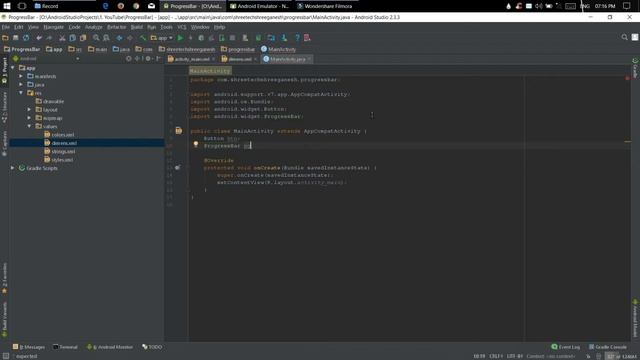Select strings.xml in project tree
Screen dimensions: 640x360
(60, 151)
